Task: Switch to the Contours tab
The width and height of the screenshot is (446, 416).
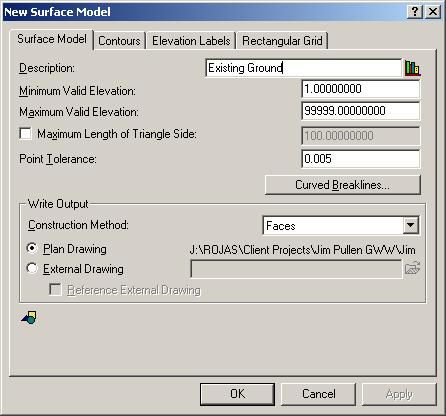Action: tap(119, 41)
